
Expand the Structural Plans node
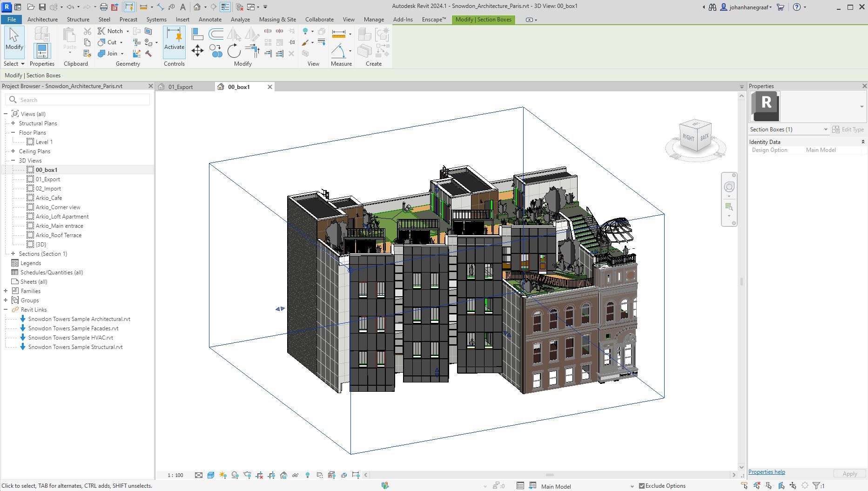(x=13, y=123)
